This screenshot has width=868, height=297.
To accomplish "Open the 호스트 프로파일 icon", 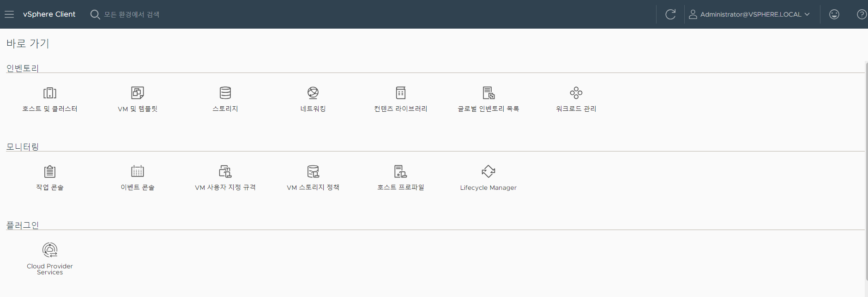I will 401,171.
